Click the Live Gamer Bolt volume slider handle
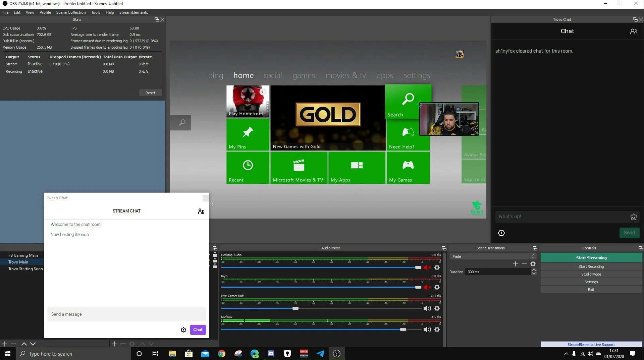The image size is (644, 360). pos(296,308)
